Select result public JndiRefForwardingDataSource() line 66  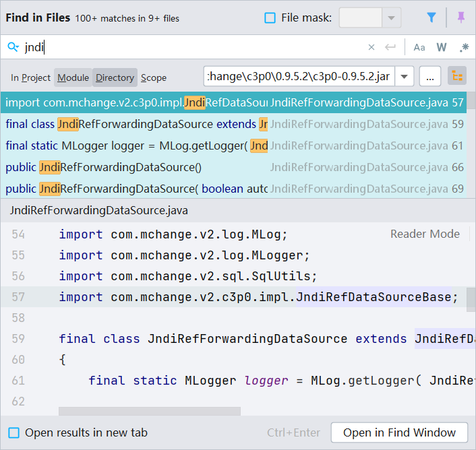[x=135, y=167]
